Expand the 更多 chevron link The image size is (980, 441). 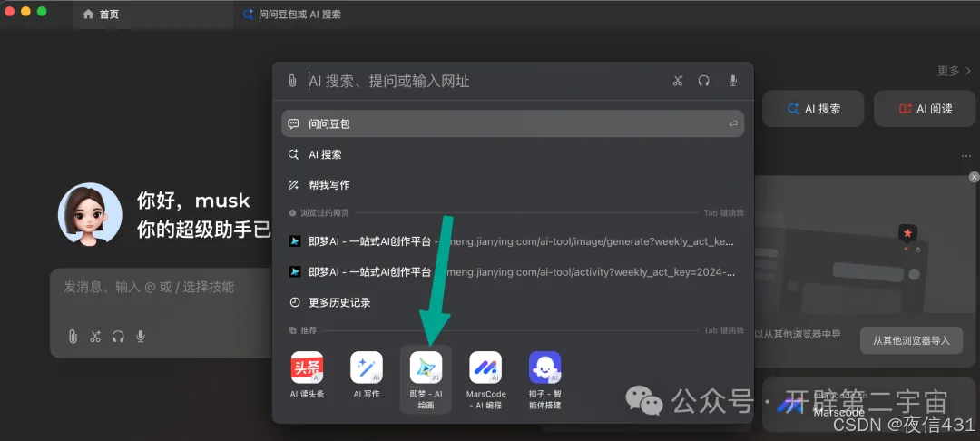[x=955, y=71]
